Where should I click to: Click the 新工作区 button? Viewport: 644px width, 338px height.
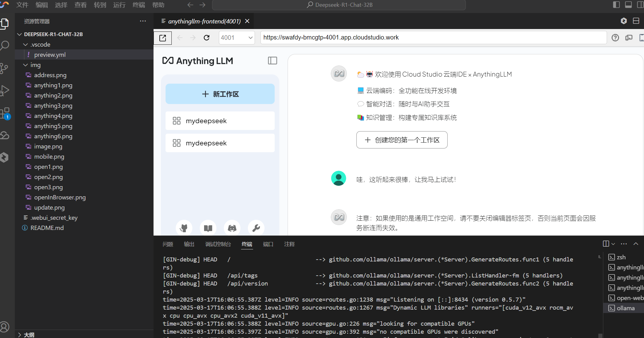[220, 94]
